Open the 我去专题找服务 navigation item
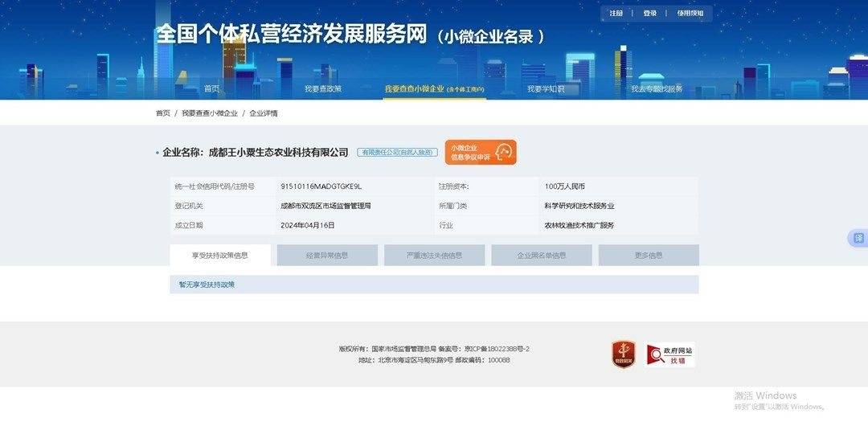Image resolution: width=868 pixels, height=434 pixels. [657, 88]
